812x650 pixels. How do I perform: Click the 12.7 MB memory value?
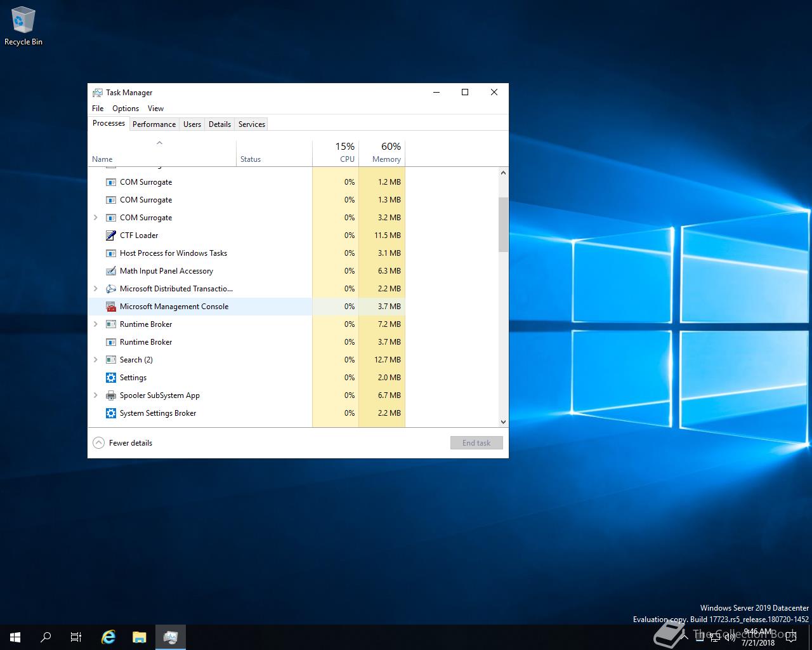click(x=387, y=360)
